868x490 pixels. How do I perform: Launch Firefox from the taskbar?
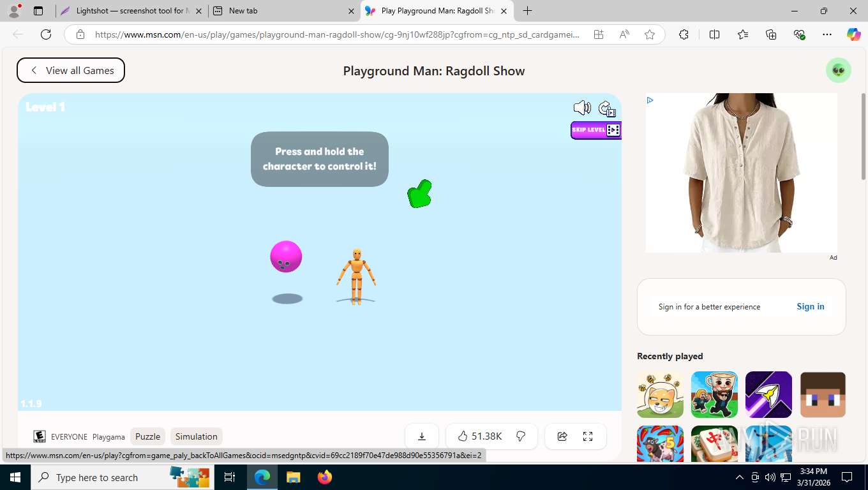[x=325, y=477]
